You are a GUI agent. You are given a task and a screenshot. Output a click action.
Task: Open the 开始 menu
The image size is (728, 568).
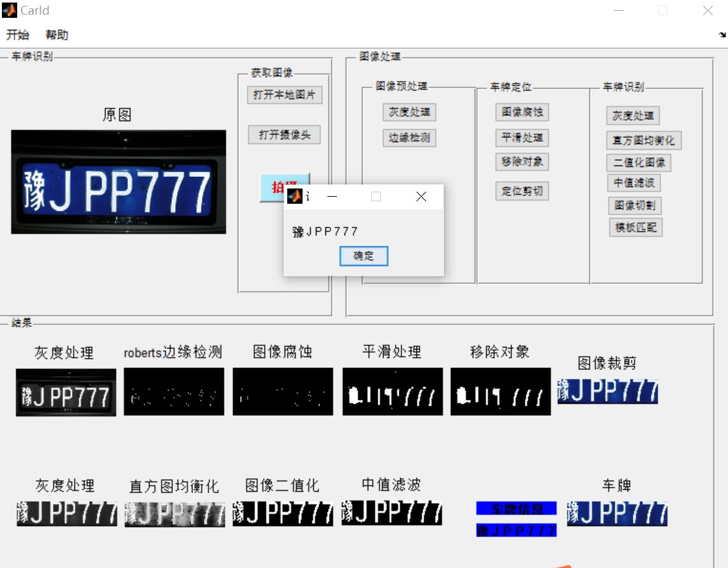click(17, 35)
